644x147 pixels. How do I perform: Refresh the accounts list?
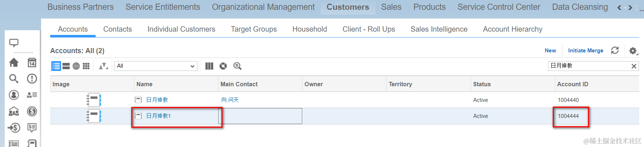coord(615,51)
